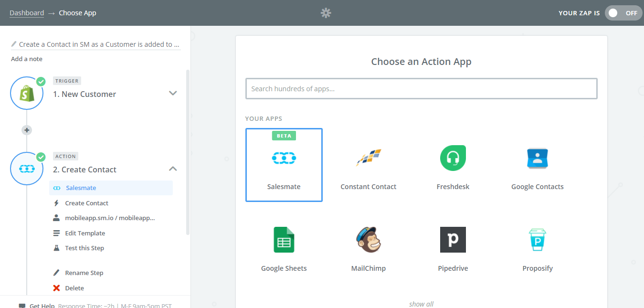
Task: Choose the Freshdesk headset icon
Action: tap(453, 158)
